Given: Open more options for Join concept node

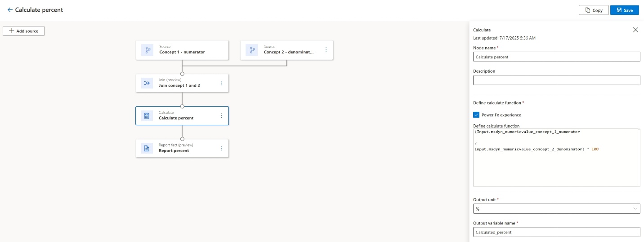Looking at the screenshot, I should pos(221,83).
